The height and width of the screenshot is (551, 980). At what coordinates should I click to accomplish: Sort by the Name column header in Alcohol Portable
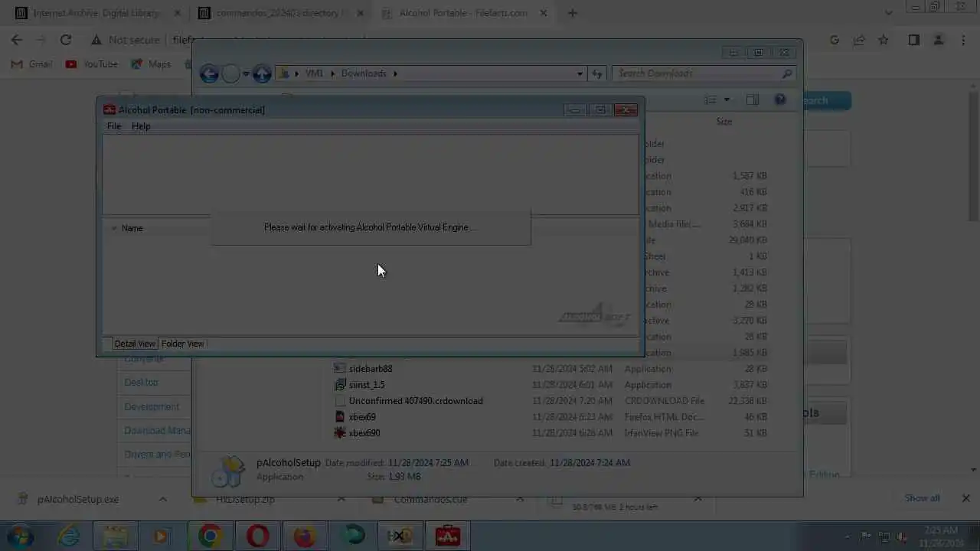coord(132,228)
